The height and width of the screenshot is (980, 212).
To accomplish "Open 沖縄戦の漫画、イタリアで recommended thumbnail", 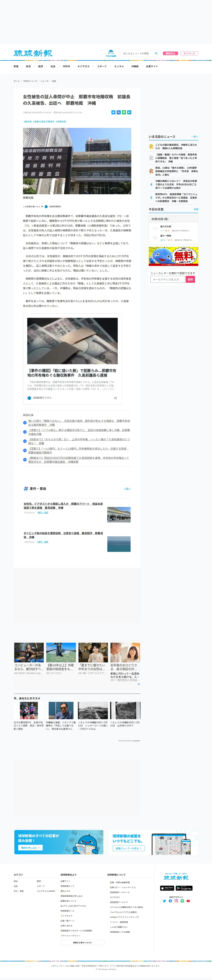I will pos(61,710).
